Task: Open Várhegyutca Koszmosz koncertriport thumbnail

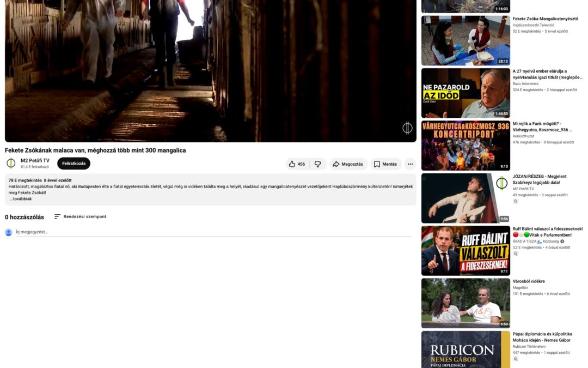Action: pyautogui.click(x=465, y=146)
